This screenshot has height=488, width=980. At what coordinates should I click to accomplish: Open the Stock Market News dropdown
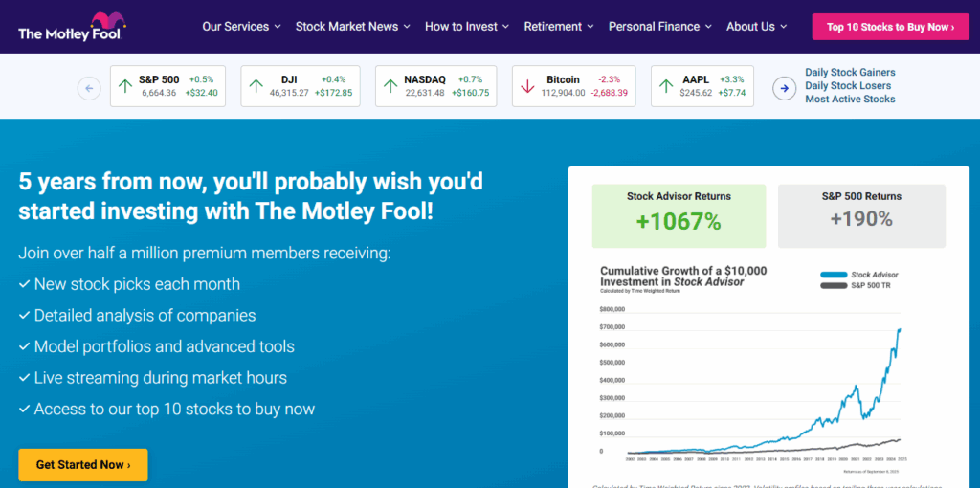point(352,27)
